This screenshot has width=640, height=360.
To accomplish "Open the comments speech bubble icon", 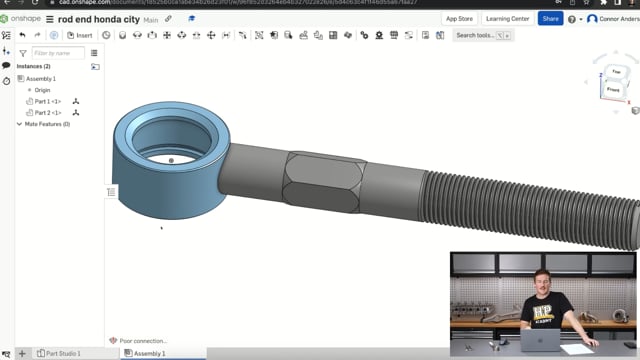I will pyautogui.click(x=6, y=65).
